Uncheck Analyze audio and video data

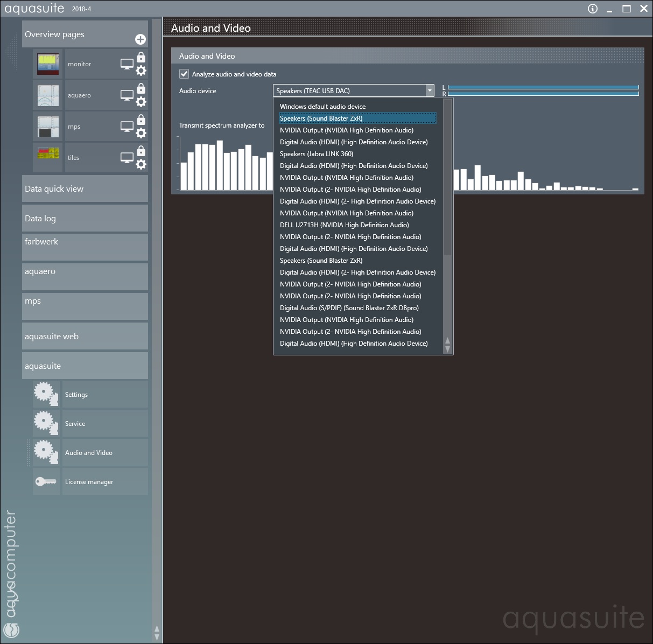[184, 74]
